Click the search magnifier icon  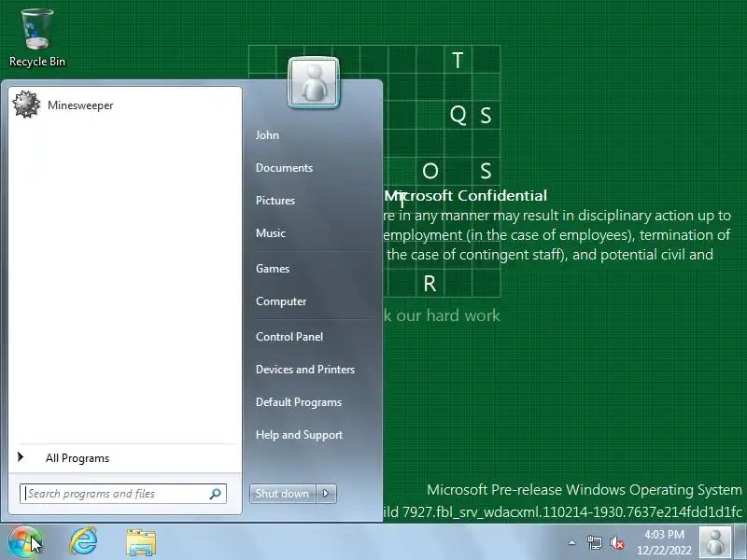coord(215,494)
